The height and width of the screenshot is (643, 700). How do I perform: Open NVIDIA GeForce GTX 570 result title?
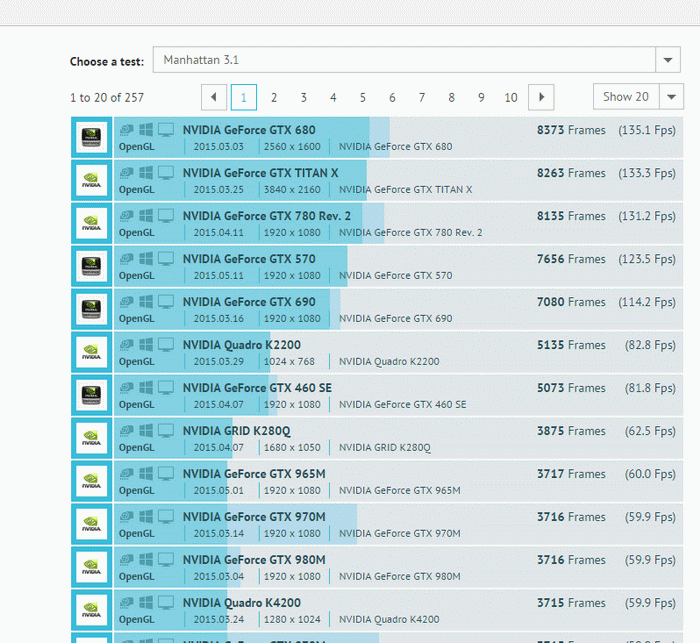click(249, 259)
